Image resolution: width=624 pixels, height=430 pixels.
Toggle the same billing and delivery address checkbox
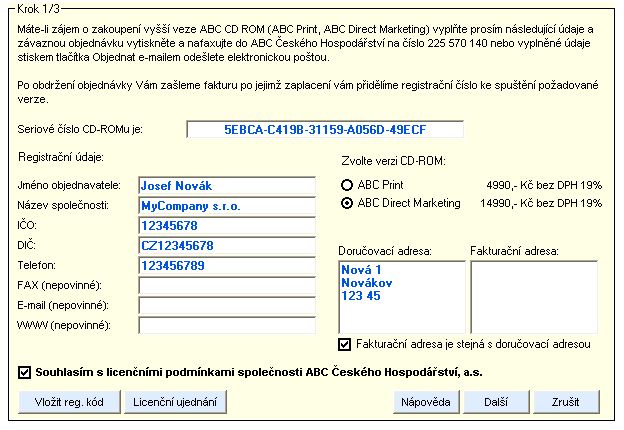(x=345, y=344)
